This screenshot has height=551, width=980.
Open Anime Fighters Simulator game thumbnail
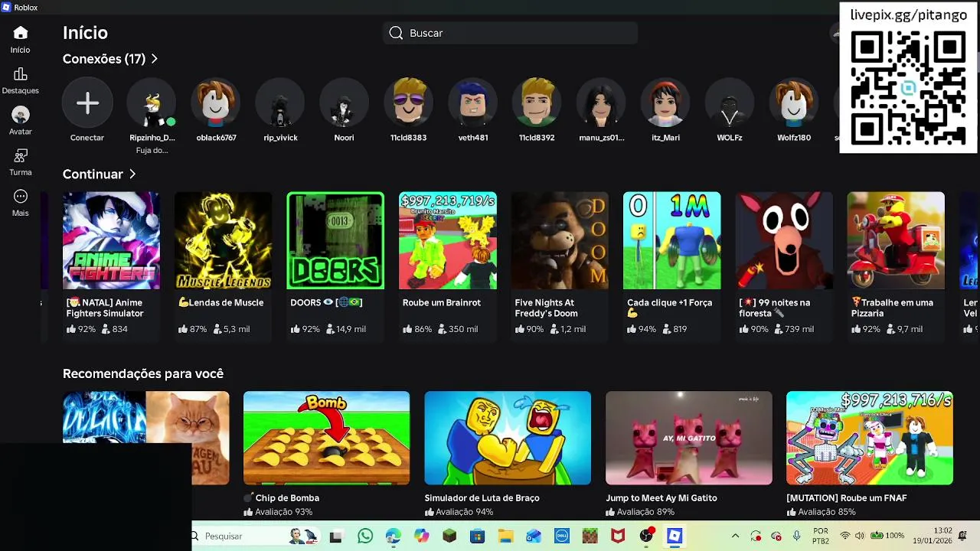(111, 240)
